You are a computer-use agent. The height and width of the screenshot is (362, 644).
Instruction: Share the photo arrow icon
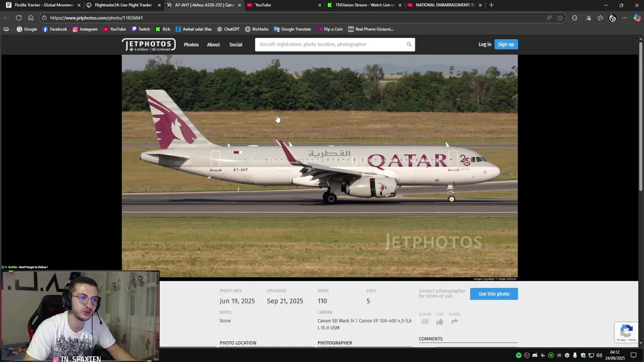coord(454,322)
